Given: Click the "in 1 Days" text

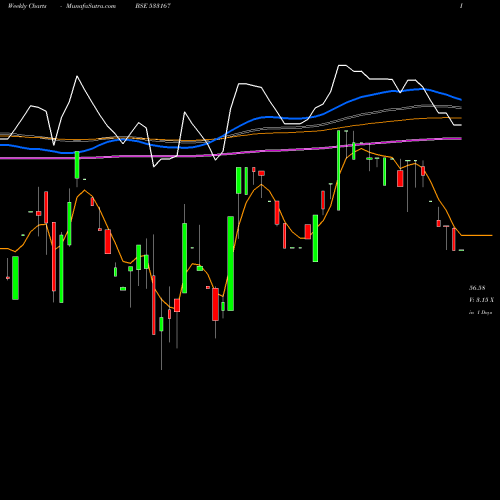Looking at the screenshot, I should (x=481, y=313).
